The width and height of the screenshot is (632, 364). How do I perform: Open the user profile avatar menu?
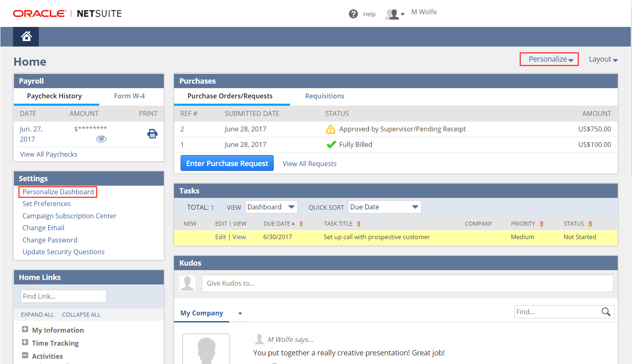[394, 14]
